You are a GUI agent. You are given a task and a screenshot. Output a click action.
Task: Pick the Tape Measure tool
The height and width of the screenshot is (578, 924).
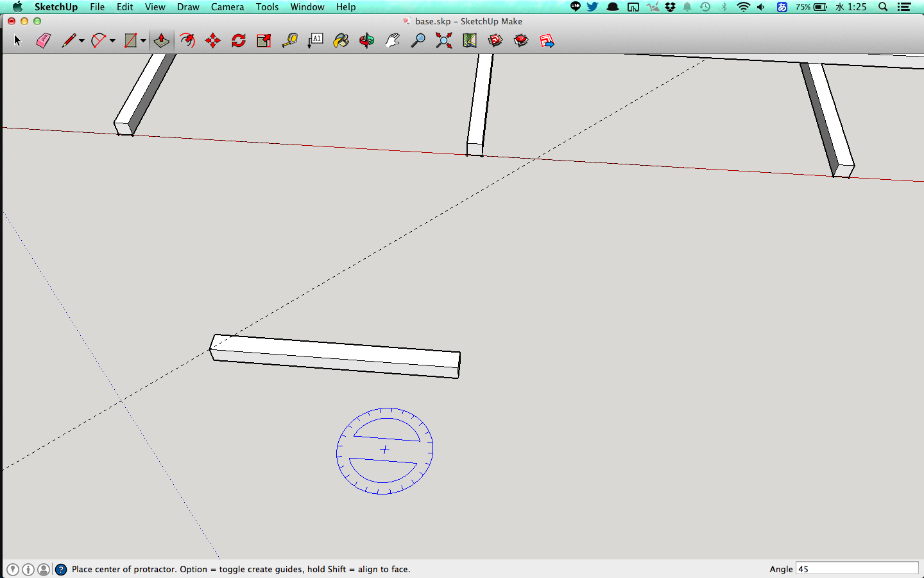click(x=290, y=41)
